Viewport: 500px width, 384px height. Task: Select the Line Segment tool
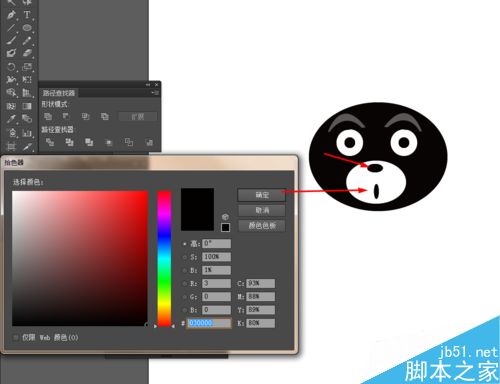tap(11, 28)
